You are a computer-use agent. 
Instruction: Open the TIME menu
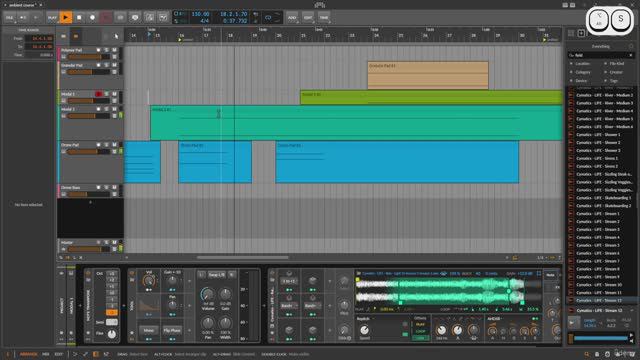pos(324,18)
